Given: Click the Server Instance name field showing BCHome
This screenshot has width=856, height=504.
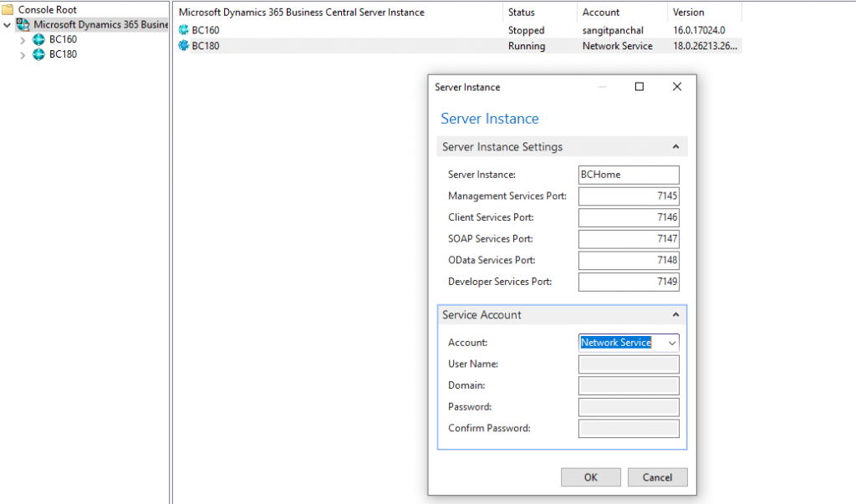Looking at the screenshot, I should [x=629, y=175].
